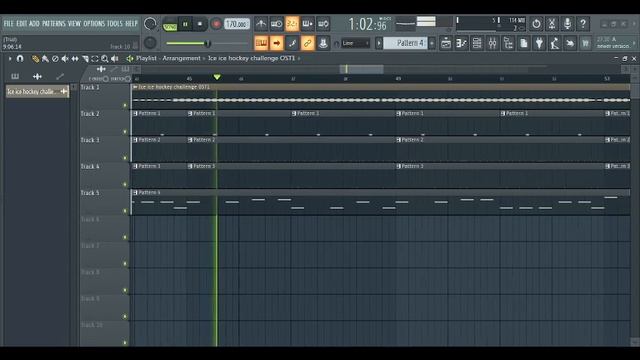Show patterns using the picker piano icon
This screenshot has width=640, height=360.
[x=15, y=76]
